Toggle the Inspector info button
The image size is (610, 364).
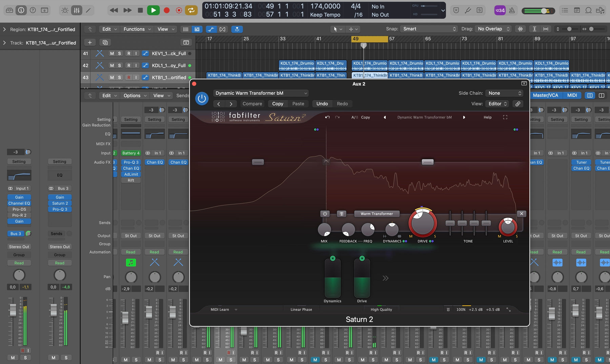[21, 10]
